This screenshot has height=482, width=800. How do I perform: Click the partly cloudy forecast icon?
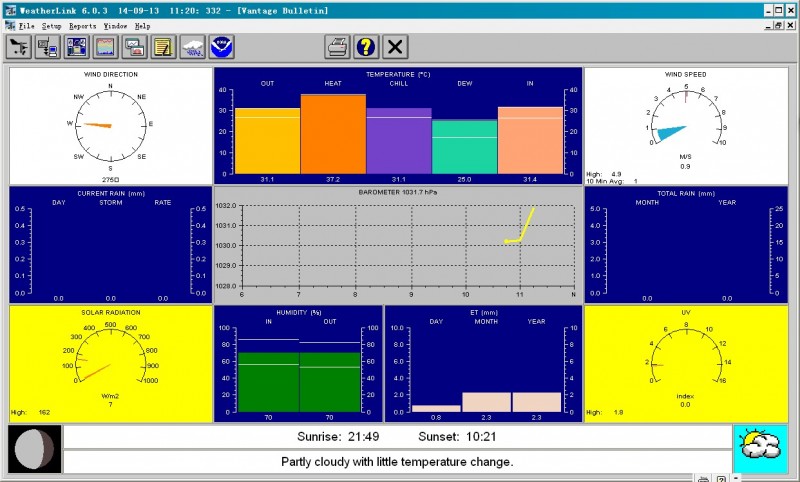tap(760, 449)
